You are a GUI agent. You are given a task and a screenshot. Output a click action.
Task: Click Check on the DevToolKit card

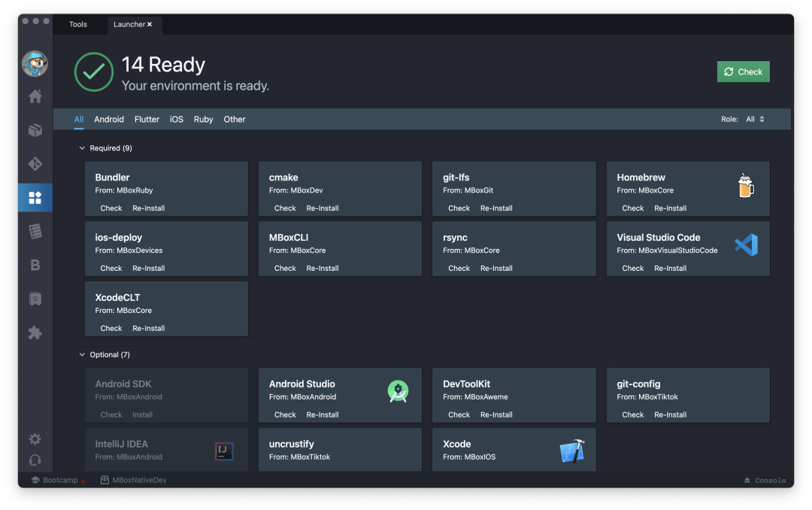(459, 414)
